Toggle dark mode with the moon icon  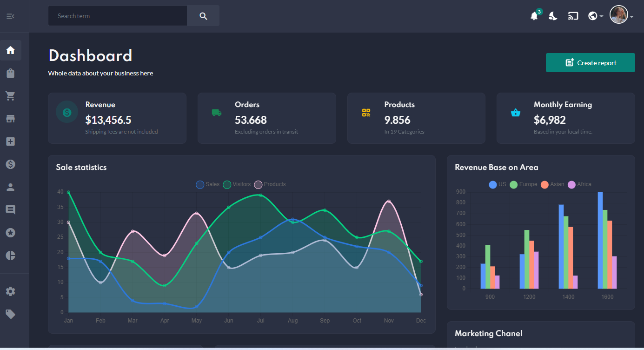click(553, 16)
